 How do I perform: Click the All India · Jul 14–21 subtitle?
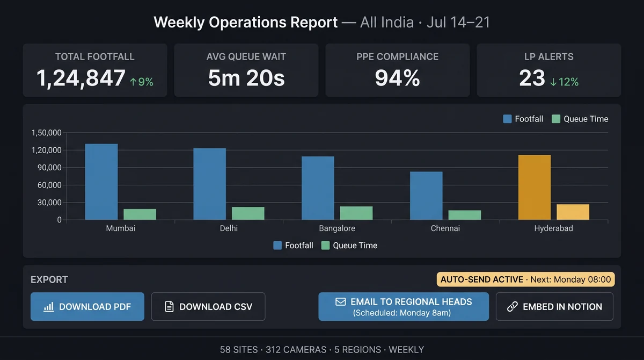click(x=425, y=22)
